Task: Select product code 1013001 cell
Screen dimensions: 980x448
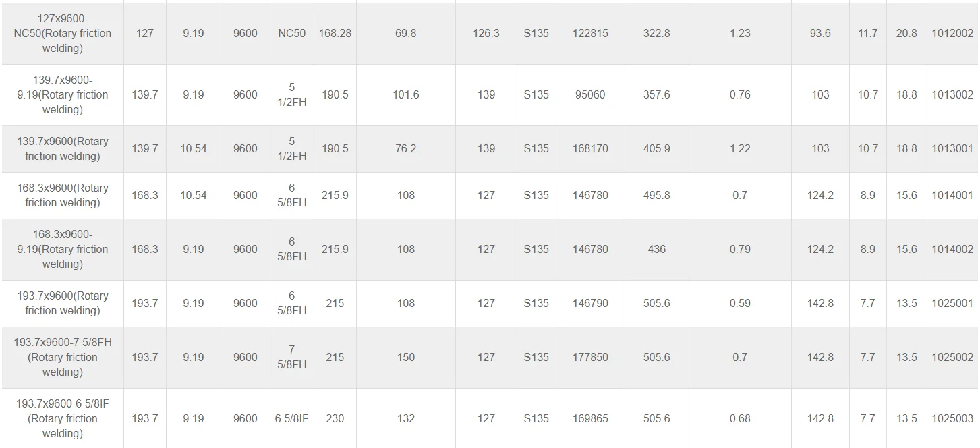Action: (952, 148)
